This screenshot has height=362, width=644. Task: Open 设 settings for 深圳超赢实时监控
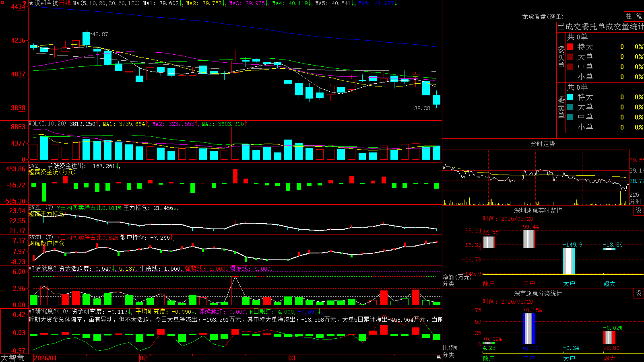coord(639,210)
